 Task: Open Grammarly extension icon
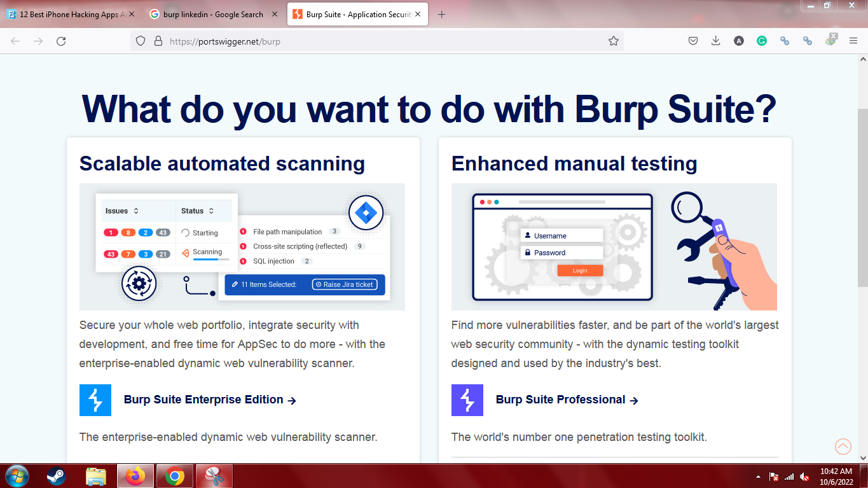(761, 41)
